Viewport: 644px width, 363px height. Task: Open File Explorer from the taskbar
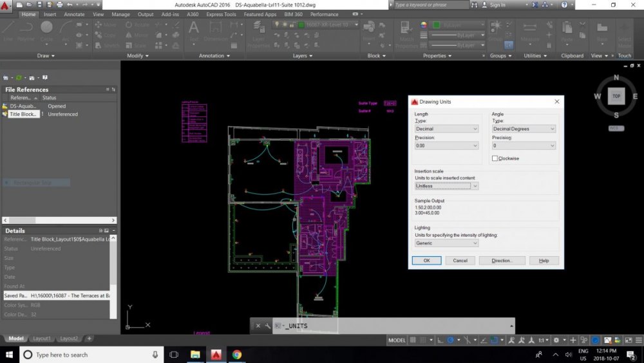tap(195, 354)
